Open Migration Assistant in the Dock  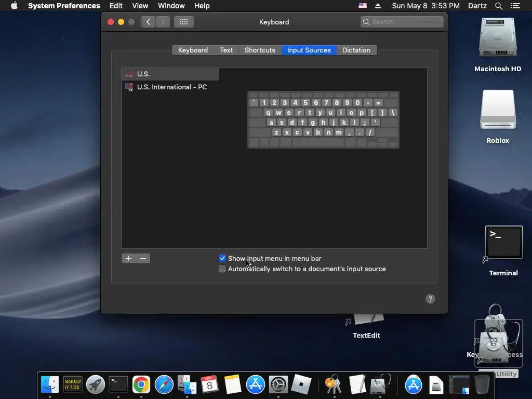[187, 385]
